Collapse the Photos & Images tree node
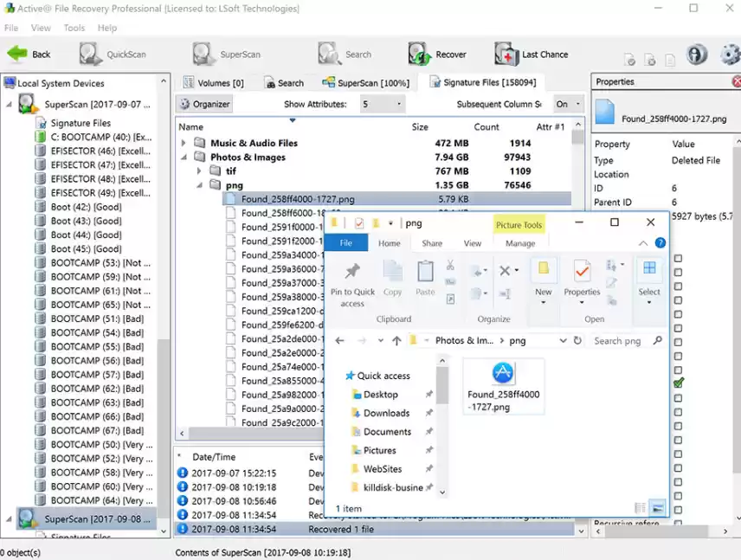The image size is (741, 560). [184, 158]
